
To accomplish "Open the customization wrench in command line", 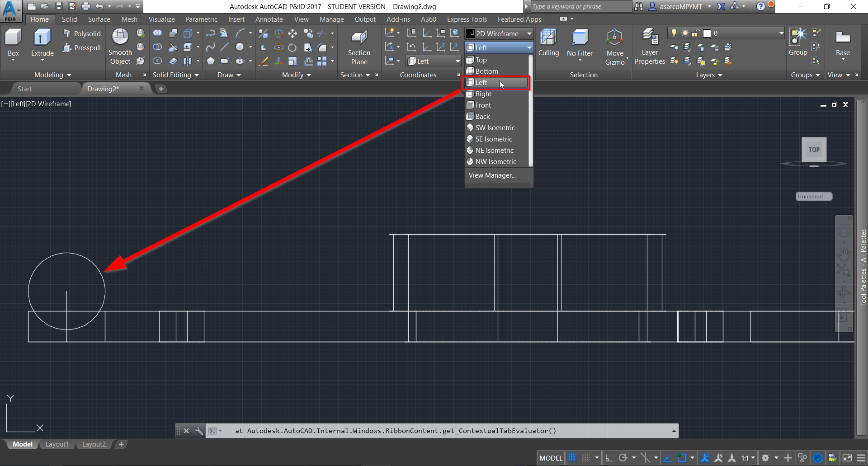I will [199, 431].
